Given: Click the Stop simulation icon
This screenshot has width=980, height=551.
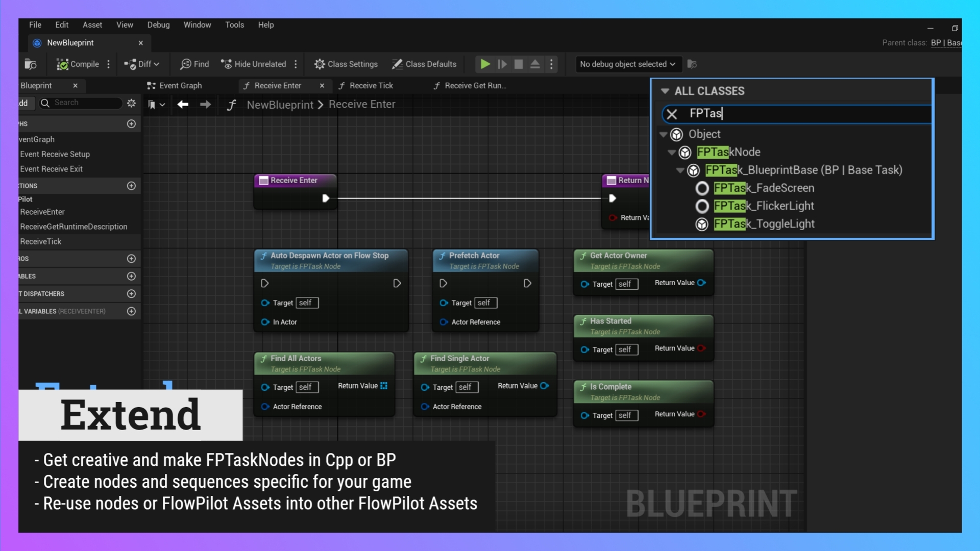Looking at the screenshot, I should pyautogui.click(x=519, y=64).
